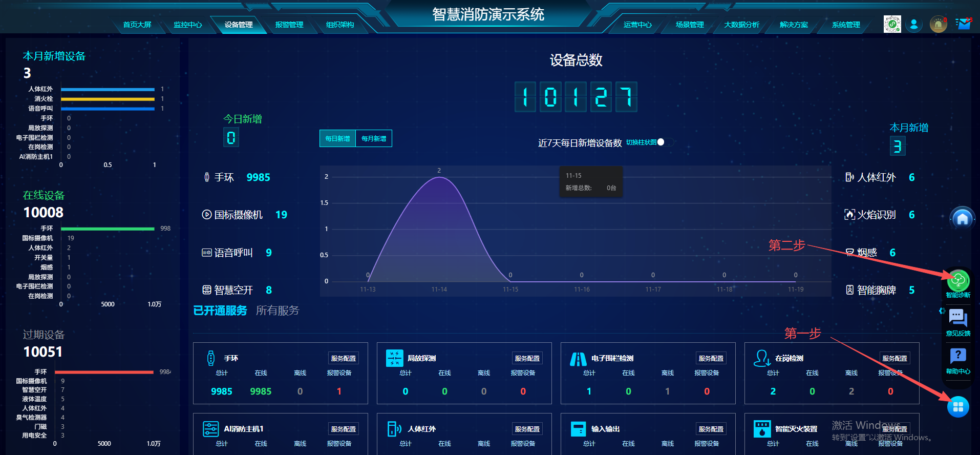
Task: Open the 监控中心 menu item
Action: coord(187,25)
